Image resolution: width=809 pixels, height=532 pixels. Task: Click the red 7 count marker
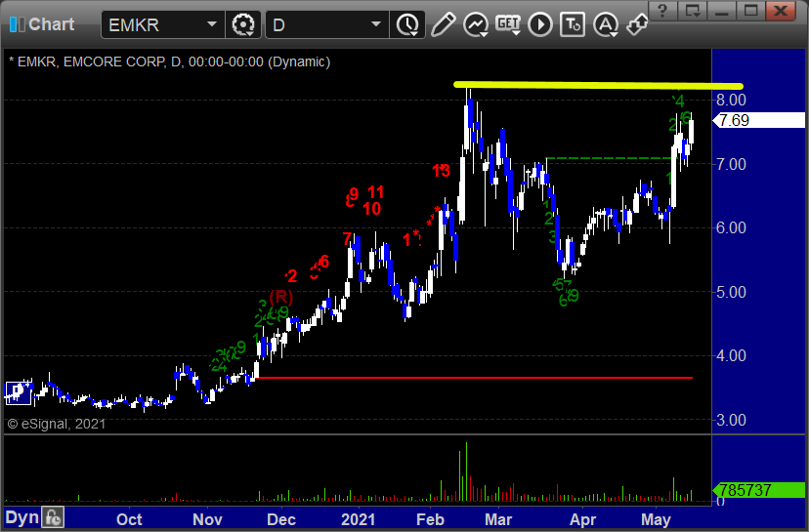click(x=347, y=239)
